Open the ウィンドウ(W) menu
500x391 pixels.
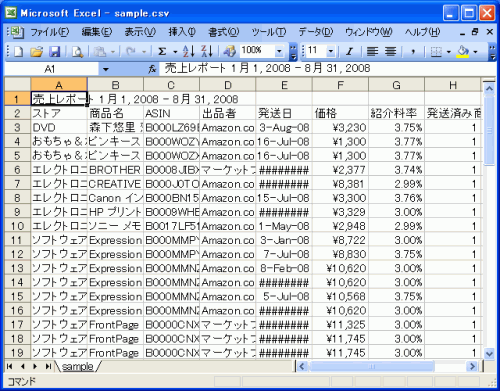pos(369,32)
